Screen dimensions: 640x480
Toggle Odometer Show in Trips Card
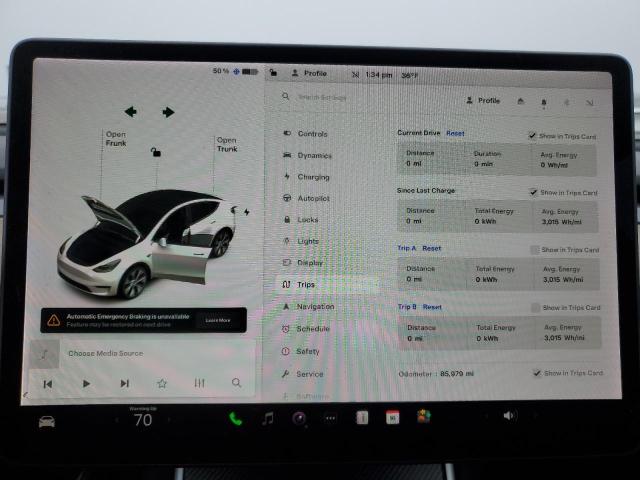click(x=537, y=373)
